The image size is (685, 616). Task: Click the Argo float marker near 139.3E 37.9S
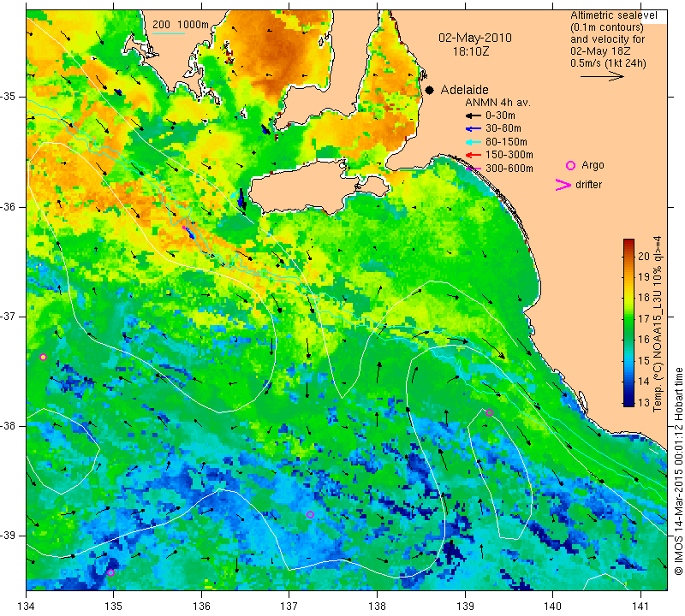point(489,413)
